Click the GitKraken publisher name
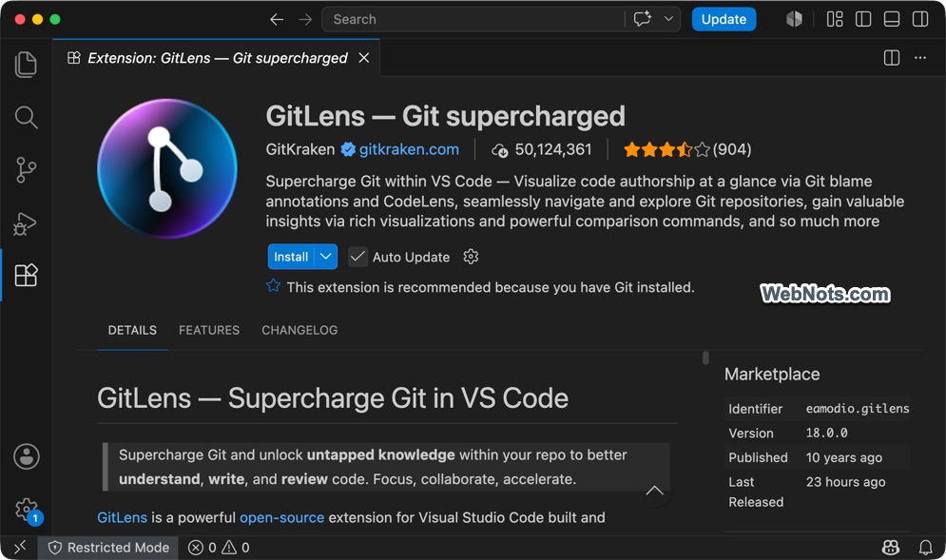 tap(300, 149)
